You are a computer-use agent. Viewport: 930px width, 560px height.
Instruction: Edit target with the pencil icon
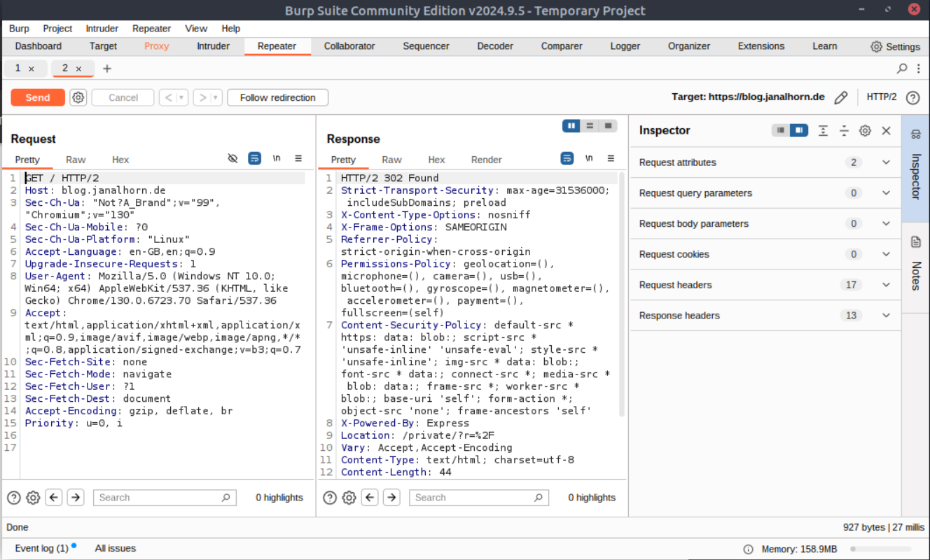pyautogui.click(x=841, y=98)
